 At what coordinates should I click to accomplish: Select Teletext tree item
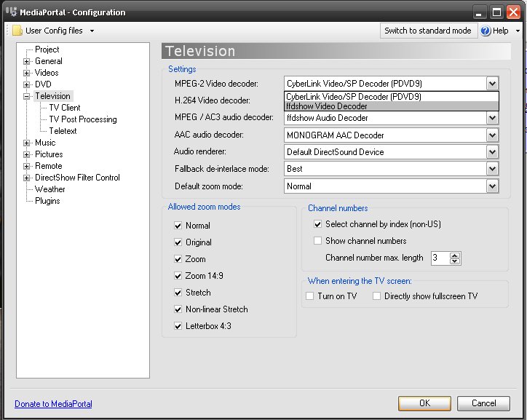[x=63, y=131]
